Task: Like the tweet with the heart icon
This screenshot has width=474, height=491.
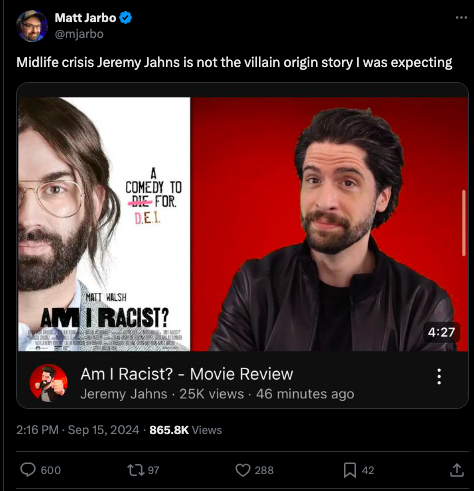Action: 243,470
